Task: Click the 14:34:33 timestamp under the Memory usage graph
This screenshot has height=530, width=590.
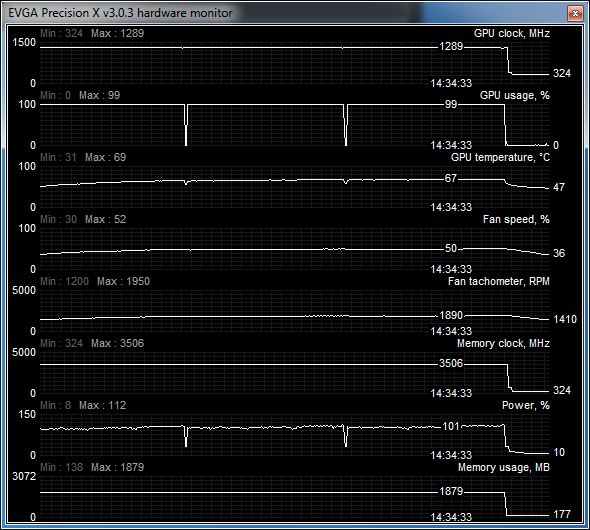Action: [451, 518]
